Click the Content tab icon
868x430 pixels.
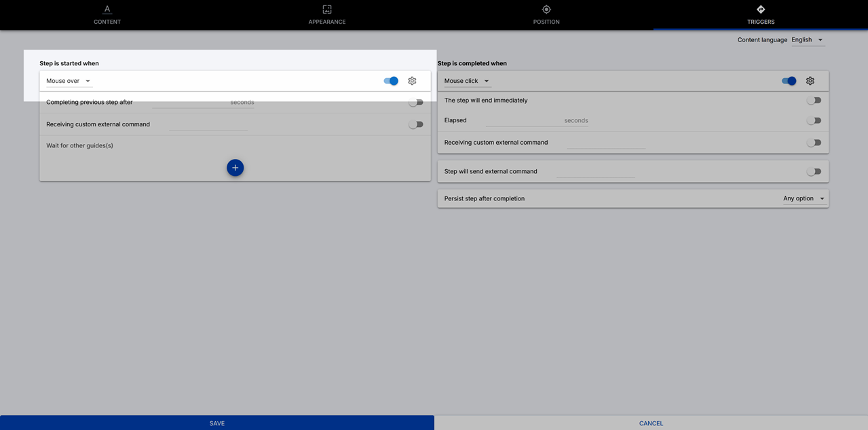coord(107,10)
